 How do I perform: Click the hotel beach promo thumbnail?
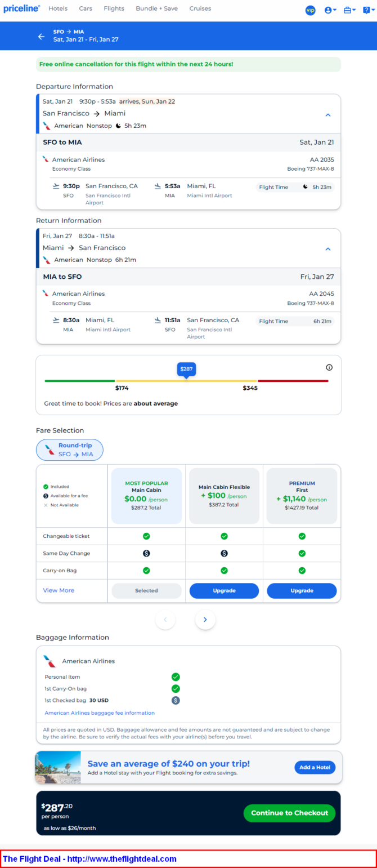pos(58,767)
